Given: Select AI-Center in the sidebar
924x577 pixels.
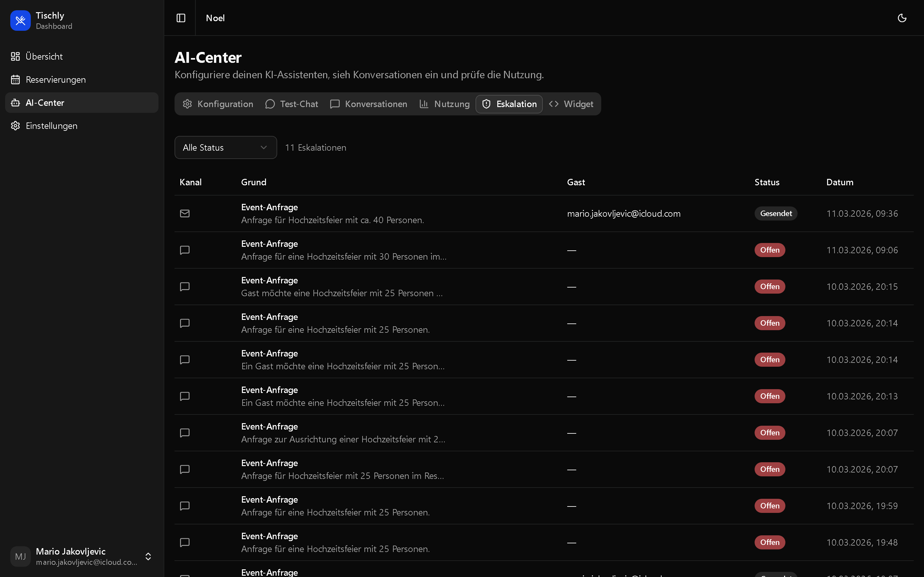Looking at the screenshot, I should [45, 103].
